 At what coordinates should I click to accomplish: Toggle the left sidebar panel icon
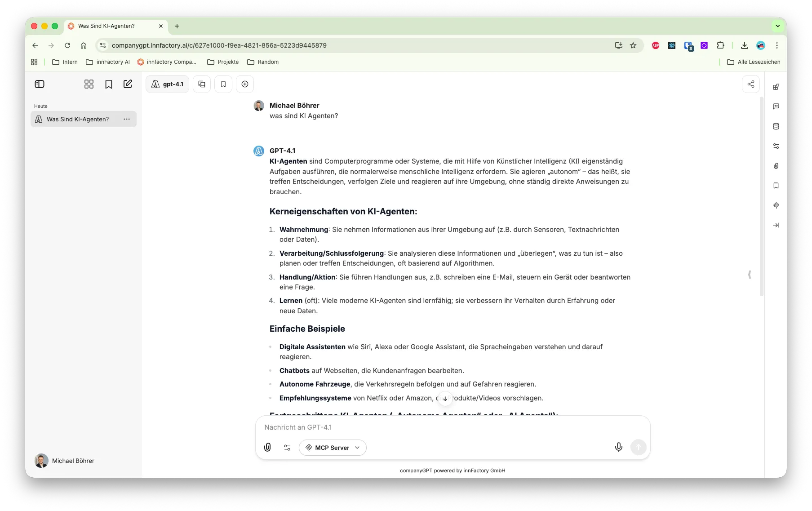pos(40,84)
